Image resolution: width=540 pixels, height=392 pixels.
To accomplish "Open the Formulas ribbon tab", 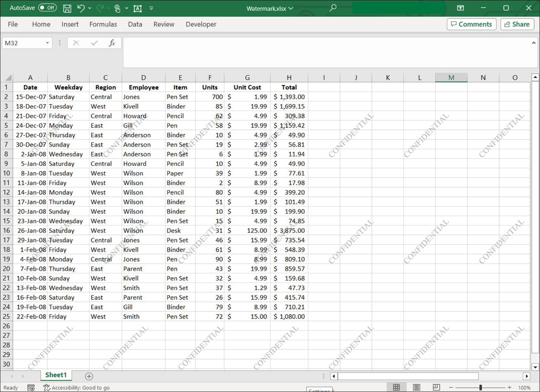I will (x=103, y=24).
